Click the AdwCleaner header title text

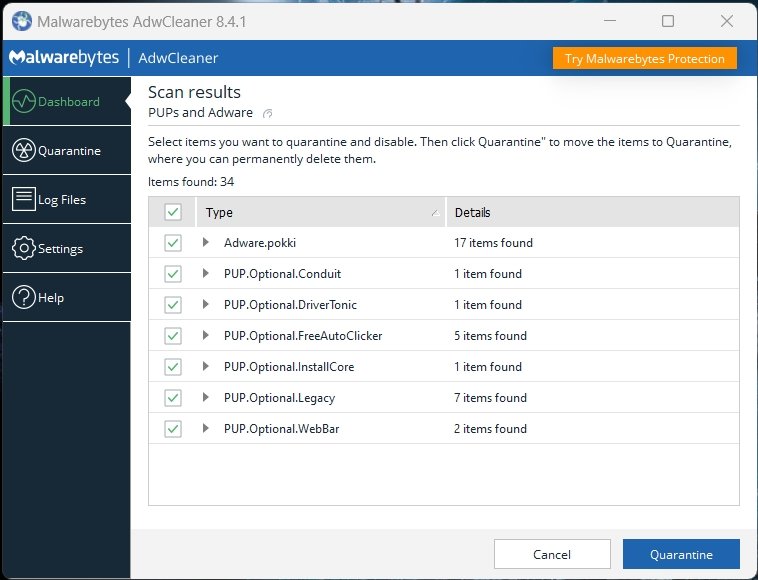[178, 58]
